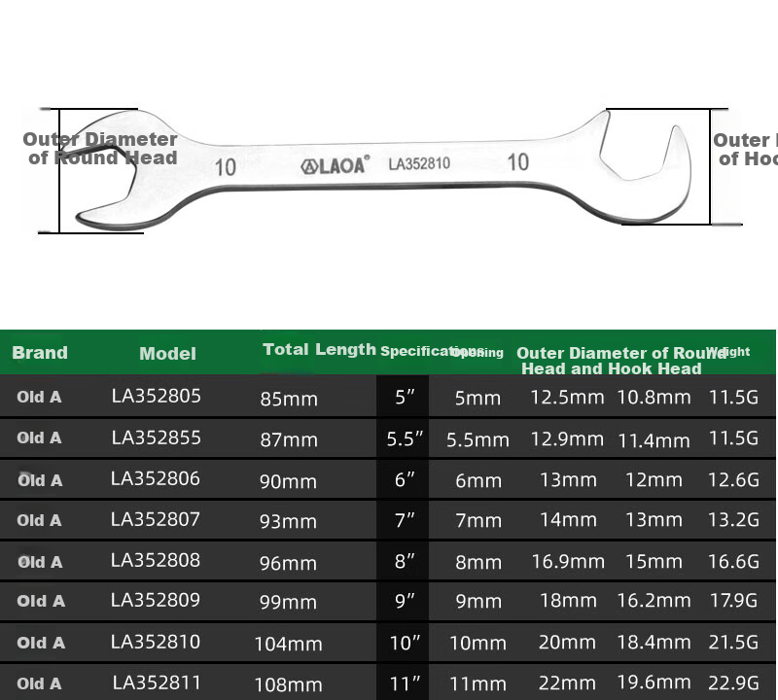This screenshot has width=778, height=700.
Task: Select model LA352855 in the table
Action: [x=157, y=437]
